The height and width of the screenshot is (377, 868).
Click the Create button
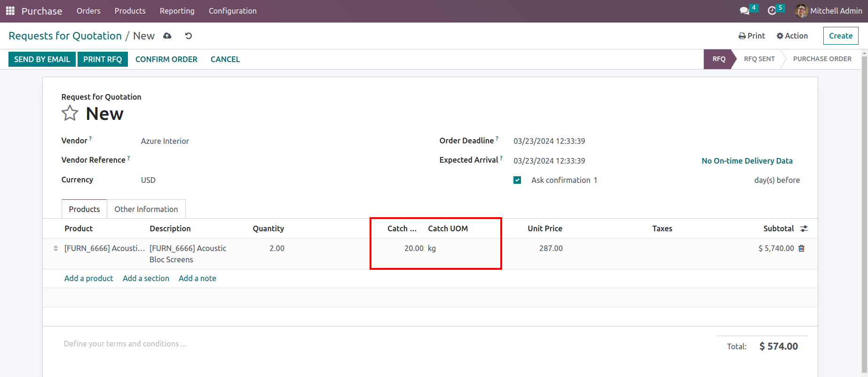841,36
